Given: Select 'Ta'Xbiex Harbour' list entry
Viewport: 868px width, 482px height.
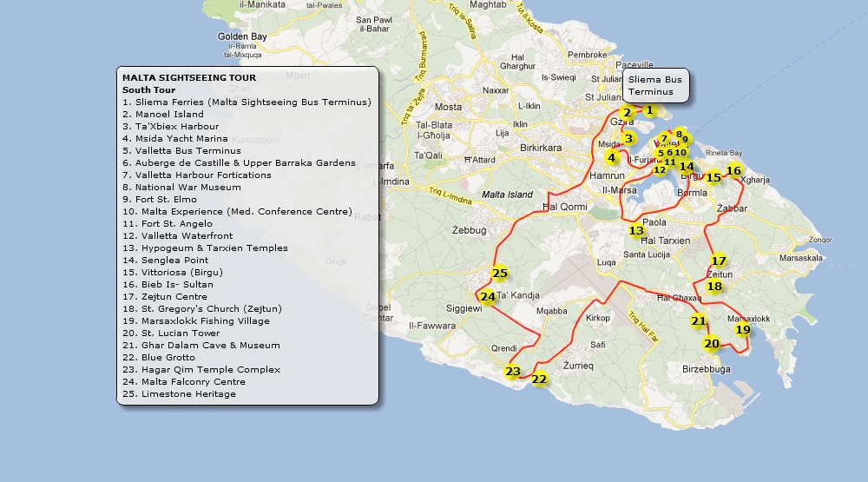Looking at the screenshot, I should (x=170, y=126).
